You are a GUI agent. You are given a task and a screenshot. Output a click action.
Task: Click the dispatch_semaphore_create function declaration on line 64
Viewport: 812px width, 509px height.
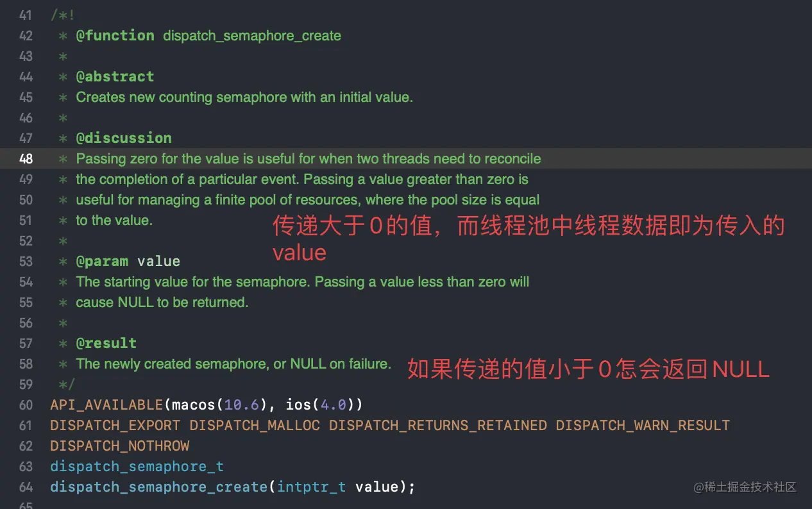tap(158, 487)
